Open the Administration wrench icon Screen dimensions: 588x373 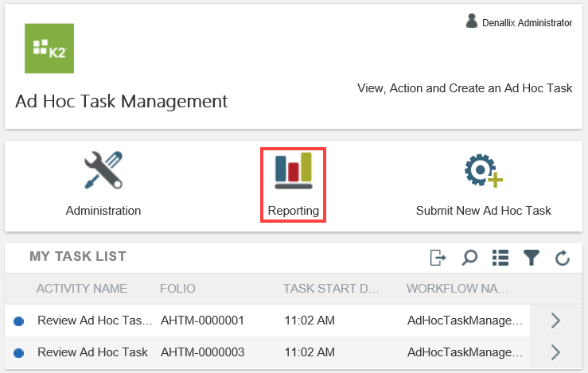[103, 169]
